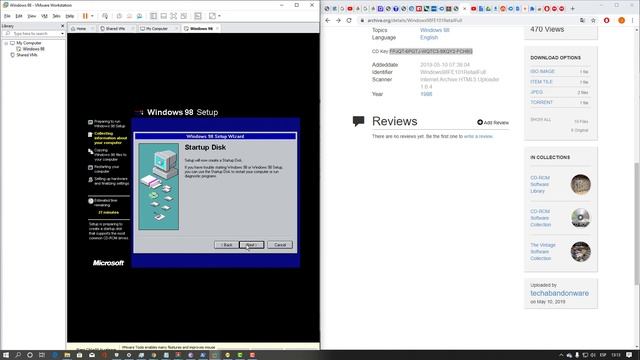Open the CD-ROM Software Collection disc thumbnail

pos(580,218)
